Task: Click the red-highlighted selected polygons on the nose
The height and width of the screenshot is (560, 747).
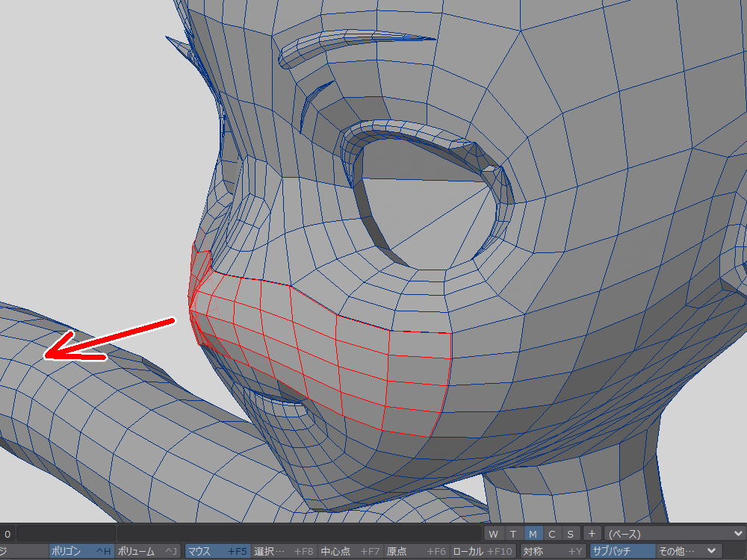Action: (321, 351)
